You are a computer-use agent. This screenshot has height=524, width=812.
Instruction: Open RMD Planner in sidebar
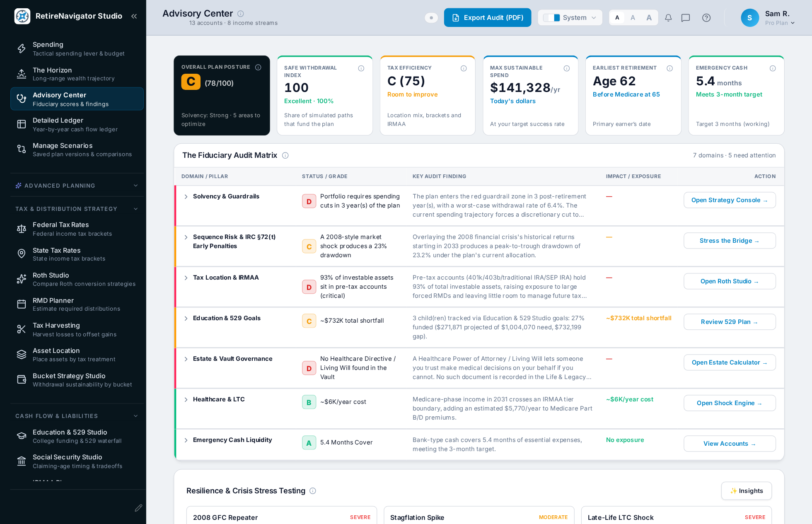click(77, 304)
